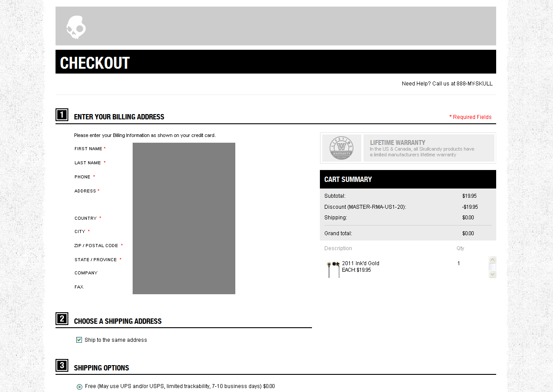The height and width of the screenshot is (392, 553).
Task: Click the step 3 number badge
Action: (x=62, y=365)
